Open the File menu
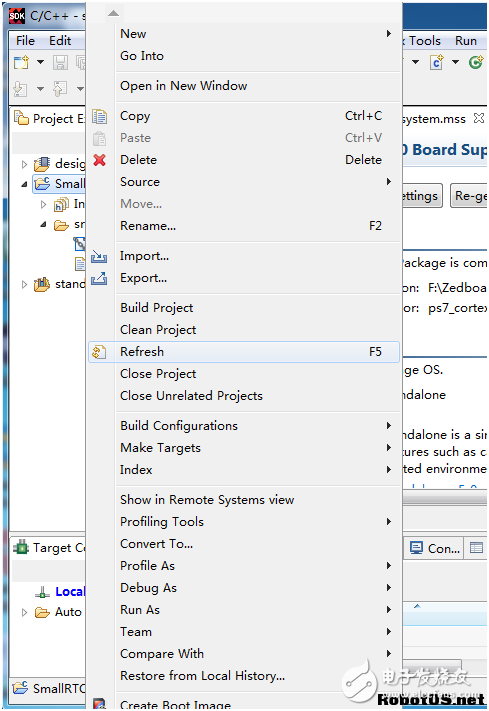The height and width of the screenshot is (711, 489). [25, 41]
